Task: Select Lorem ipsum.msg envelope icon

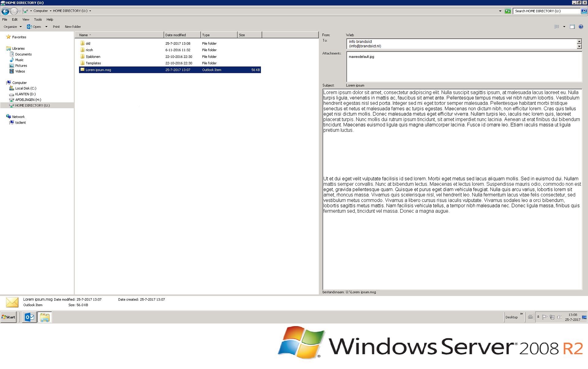Action: (x=82, y=70)
